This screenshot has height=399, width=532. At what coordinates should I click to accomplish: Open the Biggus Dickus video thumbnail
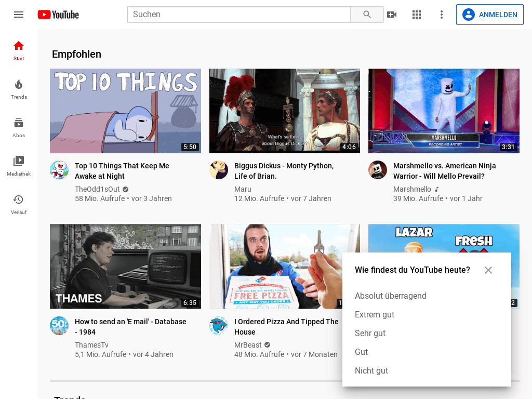pyautogui.click(x=285, y=111)
